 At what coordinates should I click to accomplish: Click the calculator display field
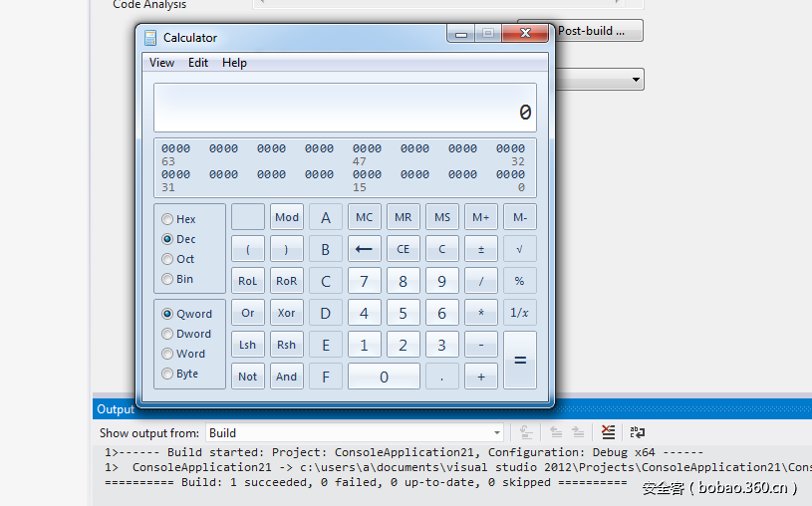(345, 108)
